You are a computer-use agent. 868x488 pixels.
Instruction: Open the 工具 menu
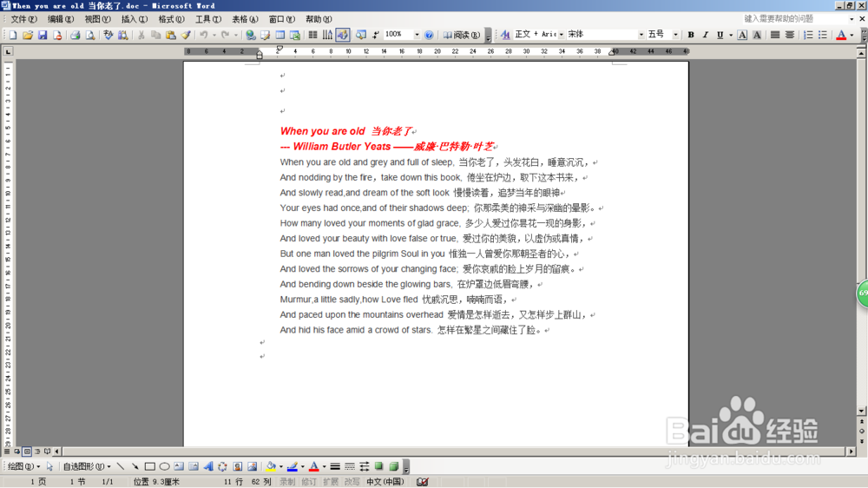tap(208, 19)
